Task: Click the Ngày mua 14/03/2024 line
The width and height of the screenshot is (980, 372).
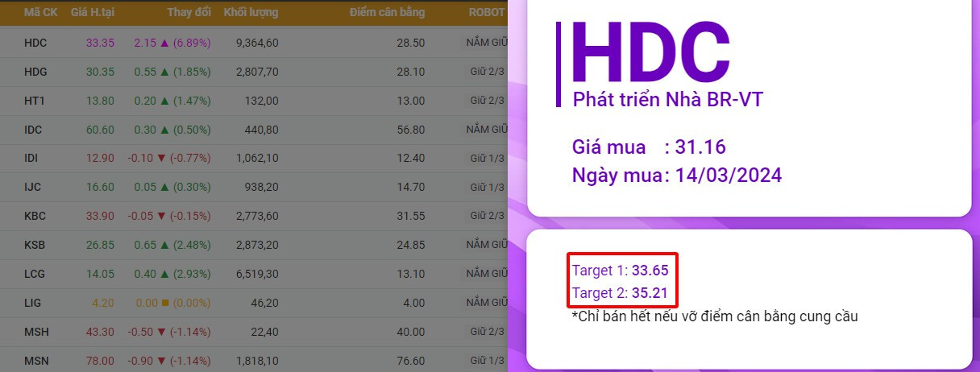Action: click(677, 175)
